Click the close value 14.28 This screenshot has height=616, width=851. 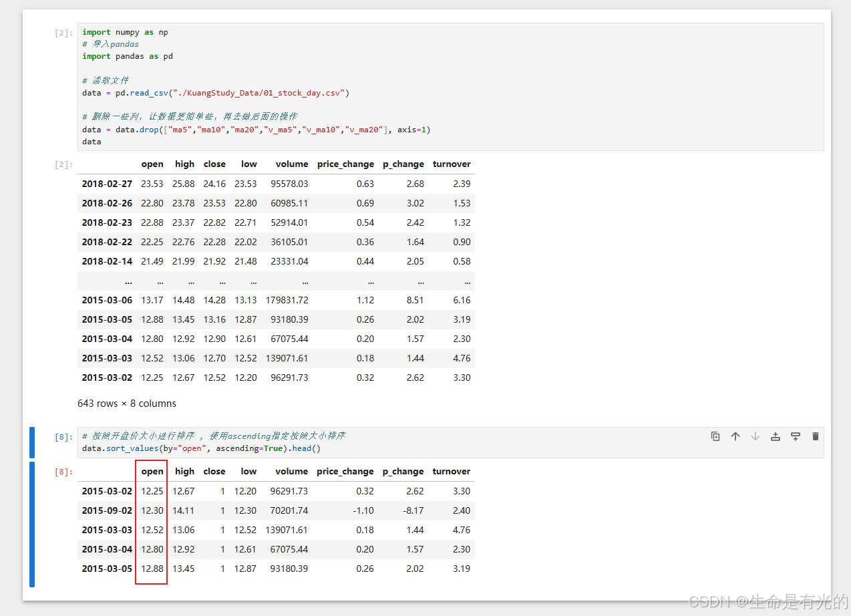pyautogui.click(x=214, y=300)
